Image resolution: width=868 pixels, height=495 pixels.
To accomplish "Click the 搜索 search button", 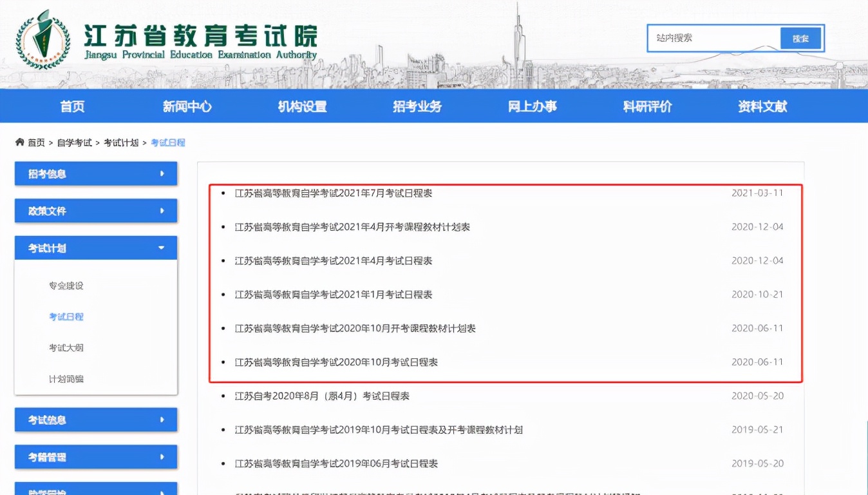I will click(800, 38).
